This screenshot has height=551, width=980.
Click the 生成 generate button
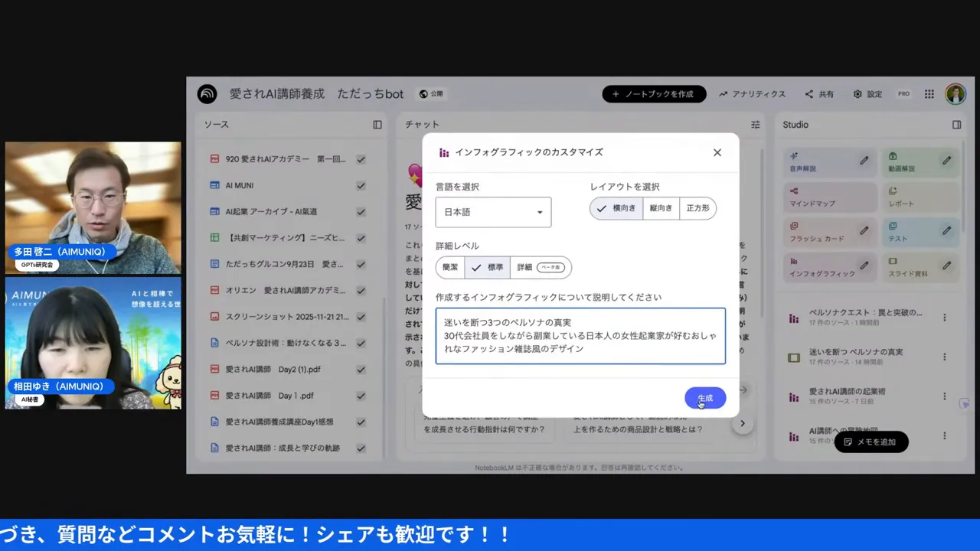[x=704, y=398]
